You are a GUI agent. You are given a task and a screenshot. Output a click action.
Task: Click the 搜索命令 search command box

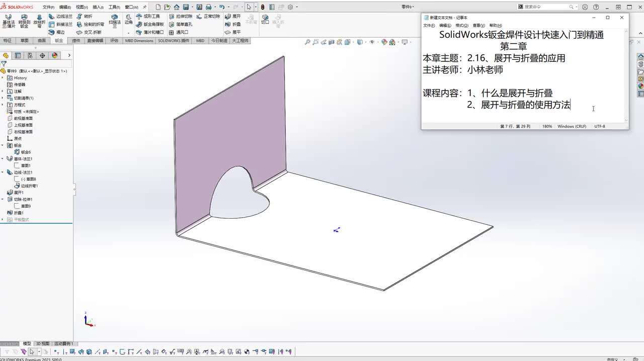coord(547,7)
